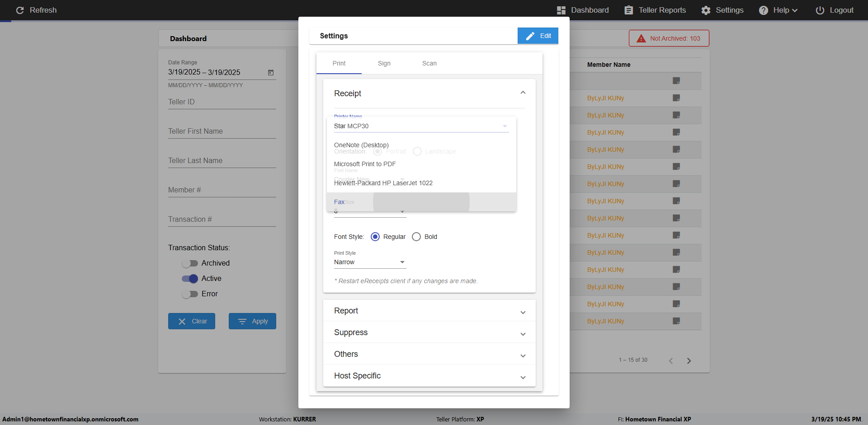Click the Help question mark icon
Viewport: 868px width, 425px height.
coord(763,10)
